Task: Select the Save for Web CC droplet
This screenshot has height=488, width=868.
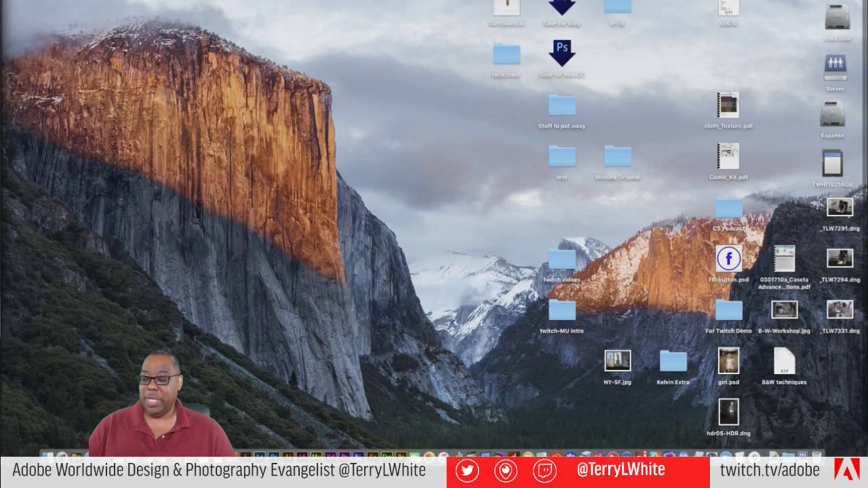Action: point(561,53)
